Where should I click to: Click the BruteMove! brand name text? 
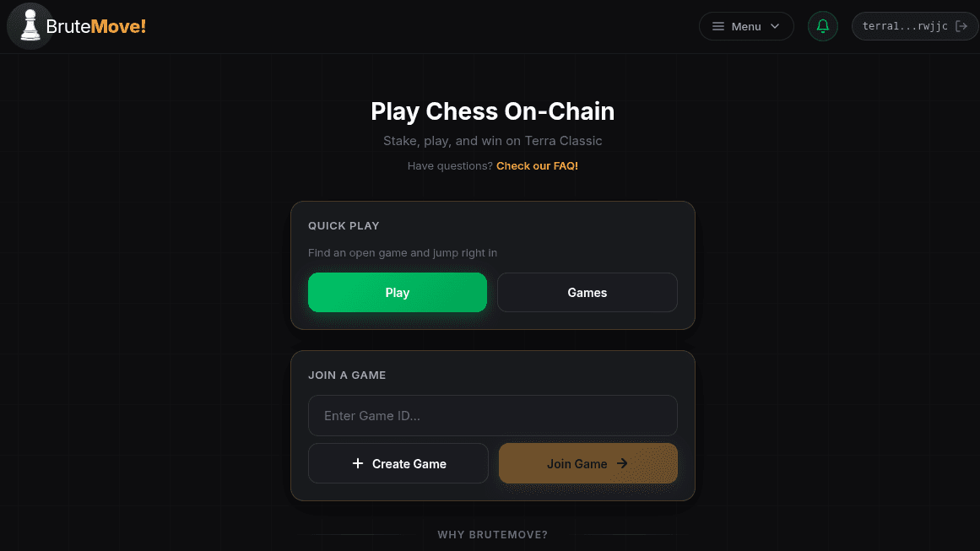tap(96, 26)
